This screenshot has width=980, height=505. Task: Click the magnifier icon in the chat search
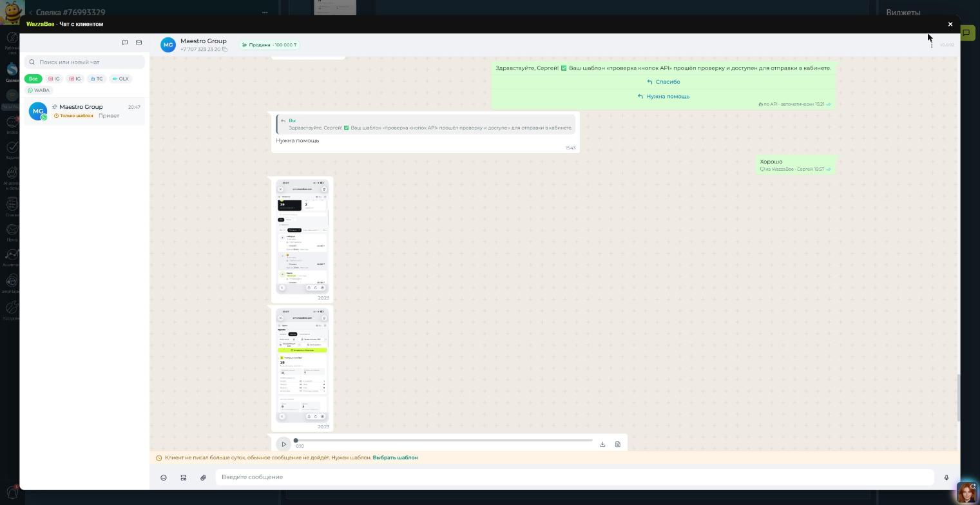[32, 62]
